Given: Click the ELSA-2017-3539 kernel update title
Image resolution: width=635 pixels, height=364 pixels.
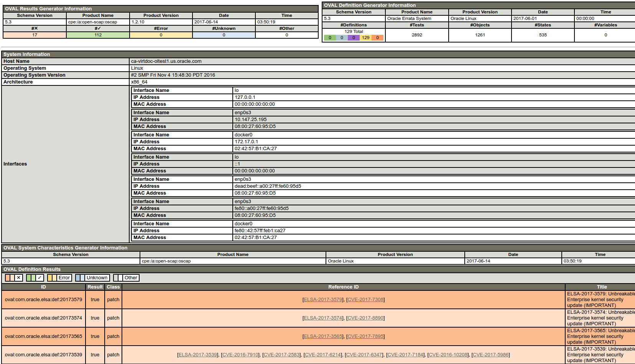Looking at the screenshot, I should point(600,355).
